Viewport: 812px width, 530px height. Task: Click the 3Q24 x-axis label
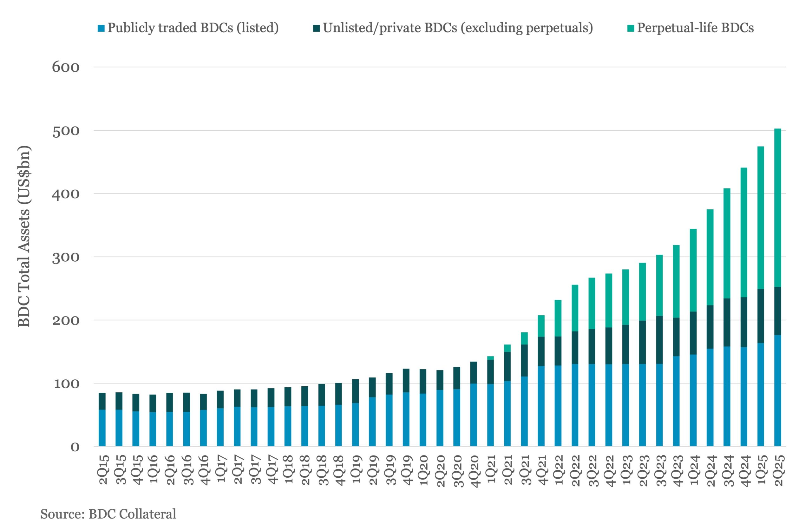pos(727,470)
